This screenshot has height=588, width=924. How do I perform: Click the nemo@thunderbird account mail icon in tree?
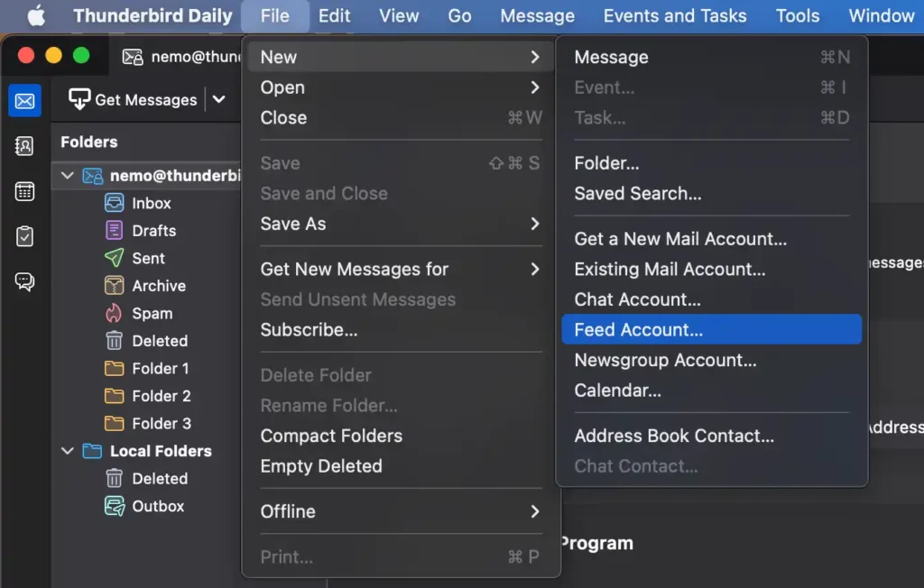tap(93, 176)
